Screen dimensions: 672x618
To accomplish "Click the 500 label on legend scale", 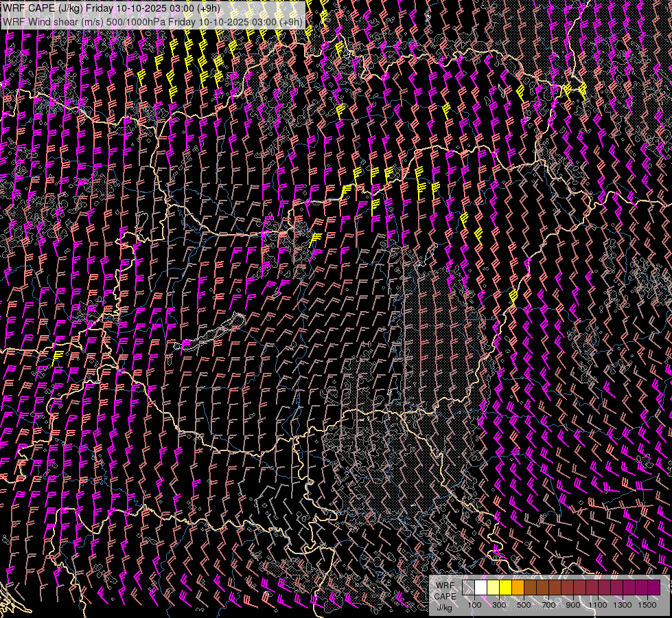I will 524,605.
